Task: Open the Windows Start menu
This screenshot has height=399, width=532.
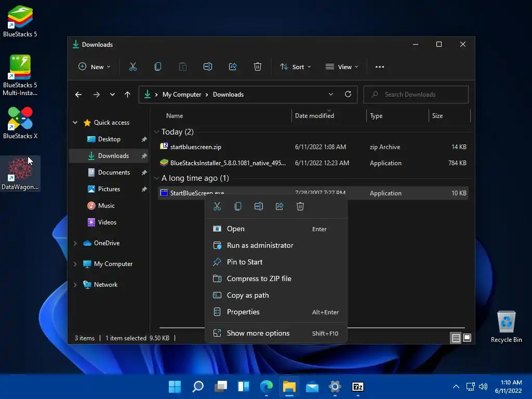Action: [x=175, y=387]
